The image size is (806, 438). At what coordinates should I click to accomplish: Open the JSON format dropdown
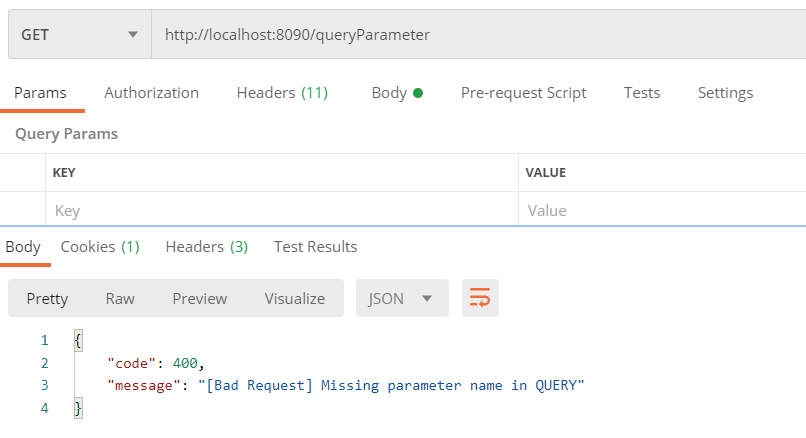tap(402, 298)
